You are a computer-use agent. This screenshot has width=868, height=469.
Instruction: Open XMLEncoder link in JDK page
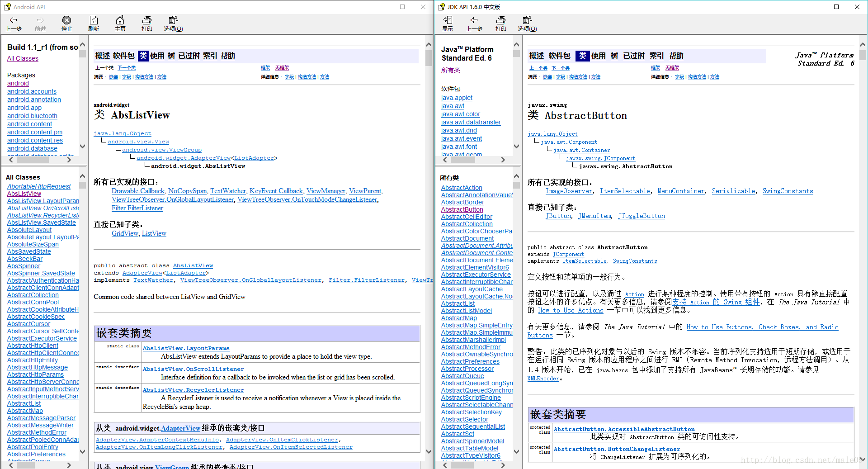pos(543,379)
